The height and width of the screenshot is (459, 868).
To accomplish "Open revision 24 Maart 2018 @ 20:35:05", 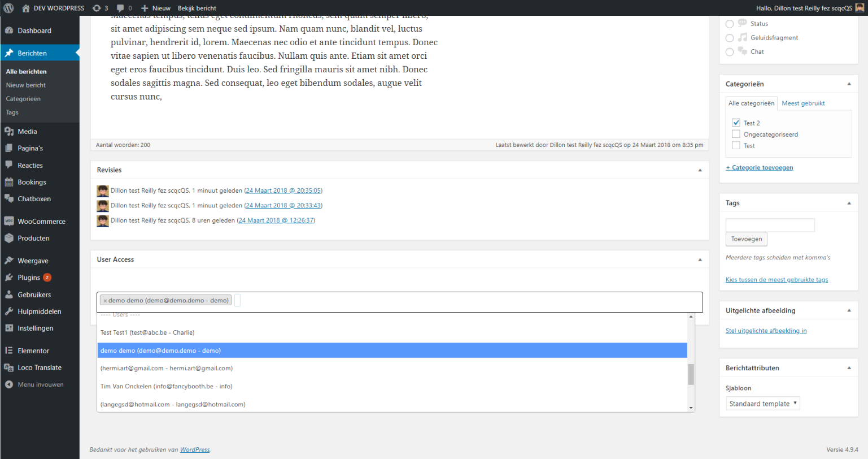I will (283, 190).
